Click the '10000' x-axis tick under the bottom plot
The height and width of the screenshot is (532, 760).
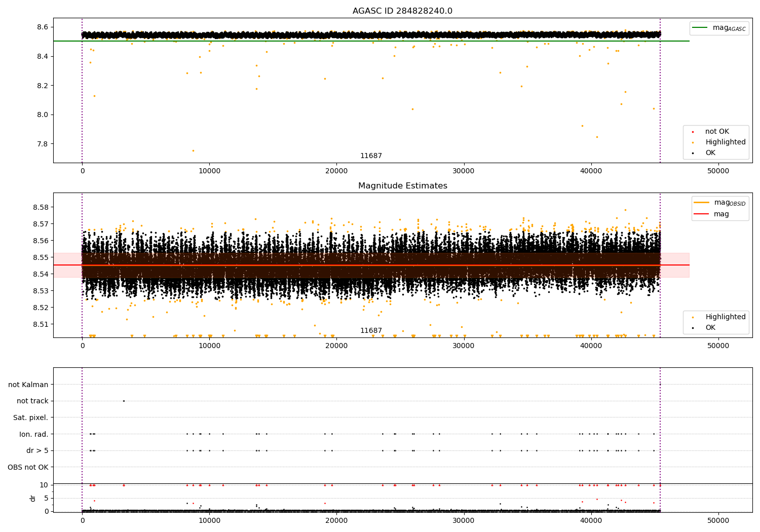pos(209,521)
